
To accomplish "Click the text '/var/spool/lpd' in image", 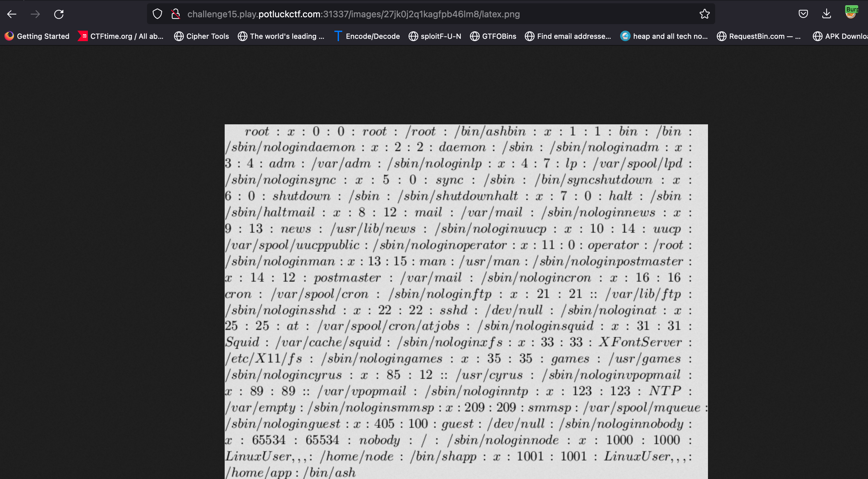I will (637, 163).
